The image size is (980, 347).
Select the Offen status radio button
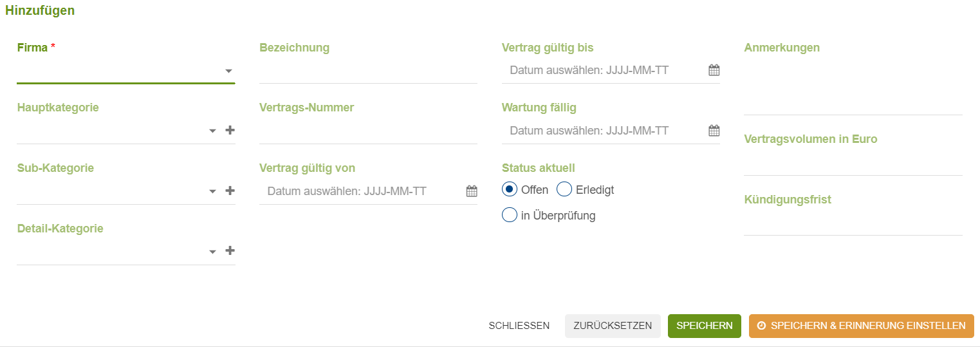point(510,189)
